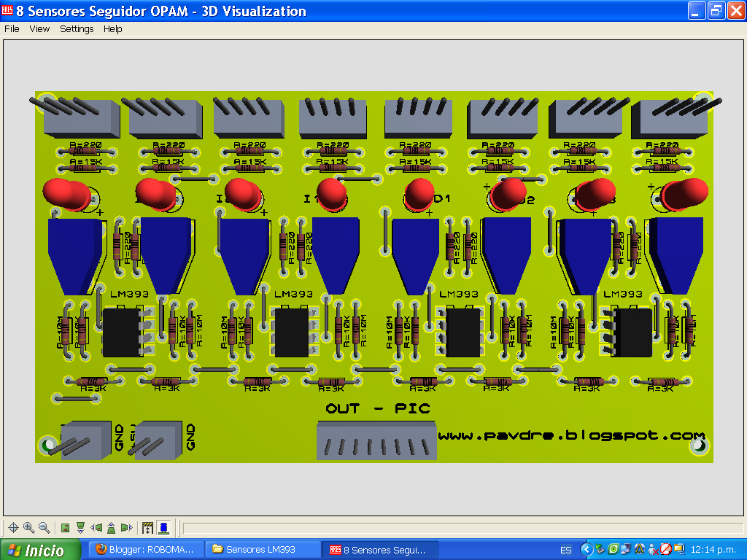This screenshot has width=747, height=560.
Task: Open the Settings menu
Action: click(77, 29)
